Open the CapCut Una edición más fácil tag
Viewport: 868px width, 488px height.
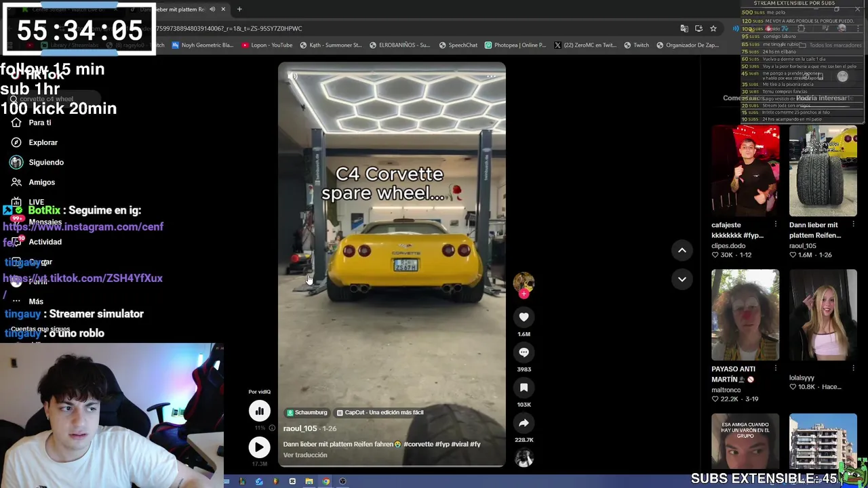click(380, 412)
